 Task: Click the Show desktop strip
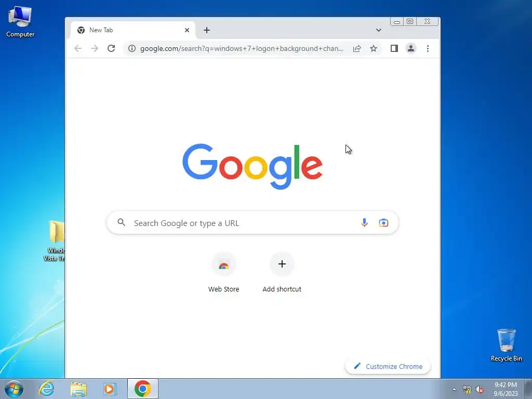pos(528,389)
